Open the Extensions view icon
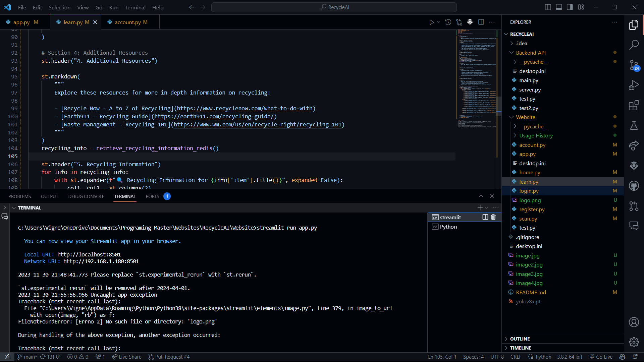Screen dimensions: 644x362 tap(634, 106)
